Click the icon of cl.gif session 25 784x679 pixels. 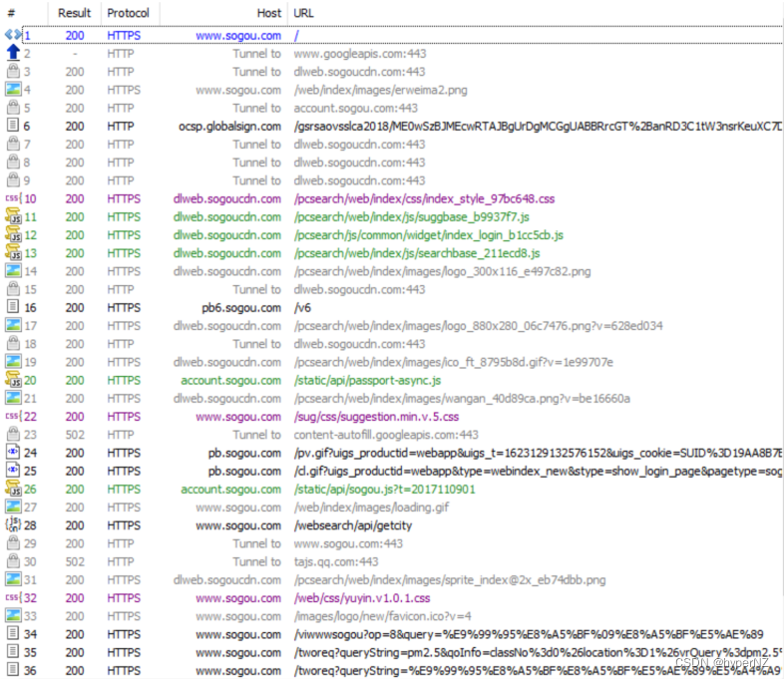13,471
